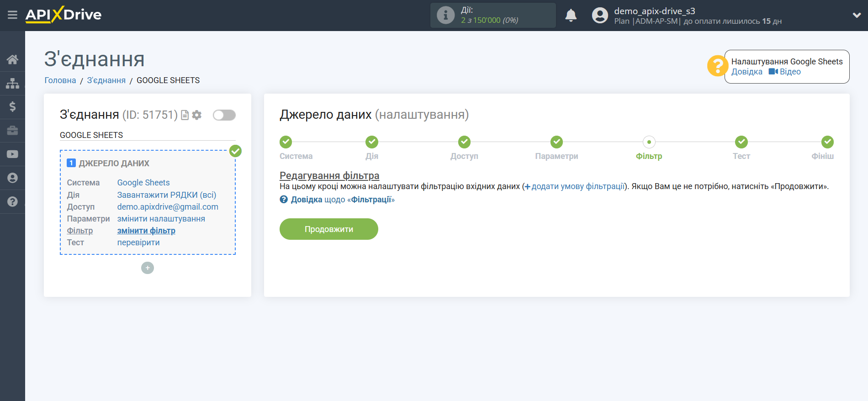Click the Редагування фільтра heading
The image size is (868, 401).
329,175
